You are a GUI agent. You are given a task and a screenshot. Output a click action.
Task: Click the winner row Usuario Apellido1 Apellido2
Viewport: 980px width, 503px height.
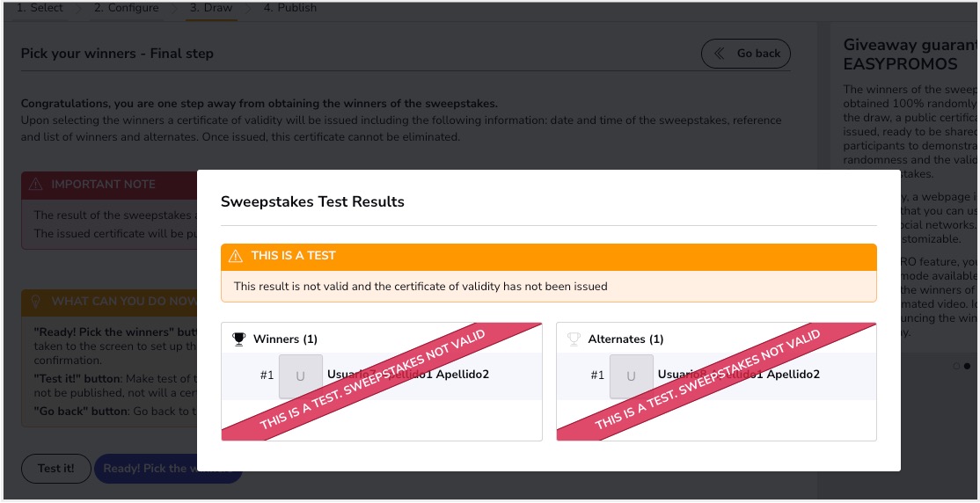tap(382, 376)
